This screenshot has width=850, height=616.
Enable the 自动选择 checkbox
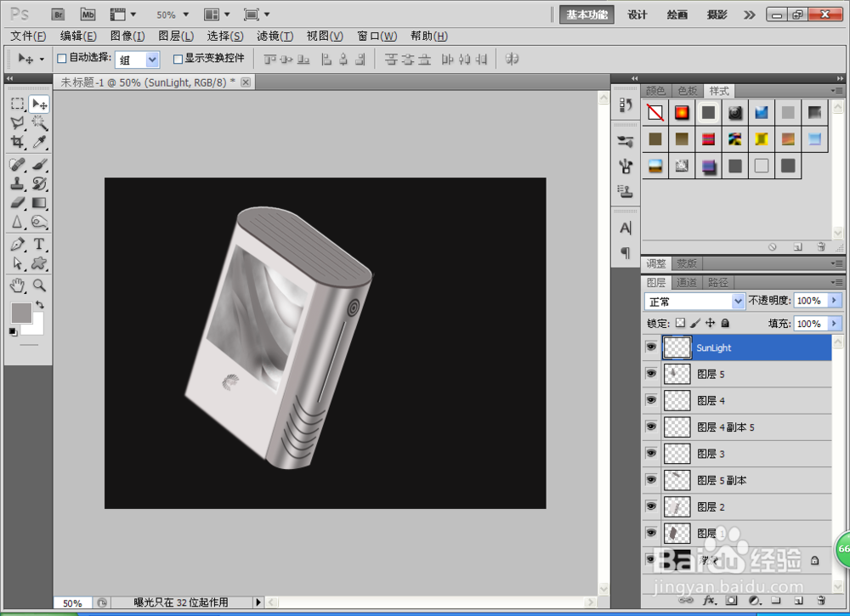click(62, 59)
